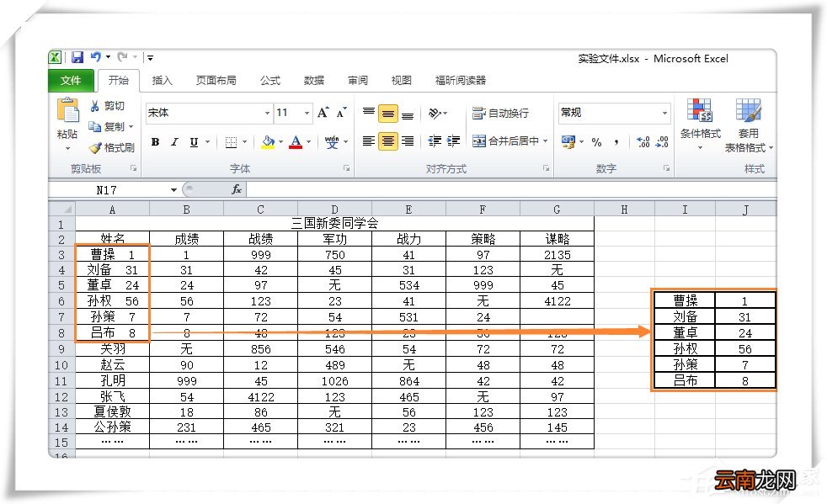This screenshot has width=827, height=504.
Task: Click the Paste (粘贴) icon
Action: tap(67, 111)
